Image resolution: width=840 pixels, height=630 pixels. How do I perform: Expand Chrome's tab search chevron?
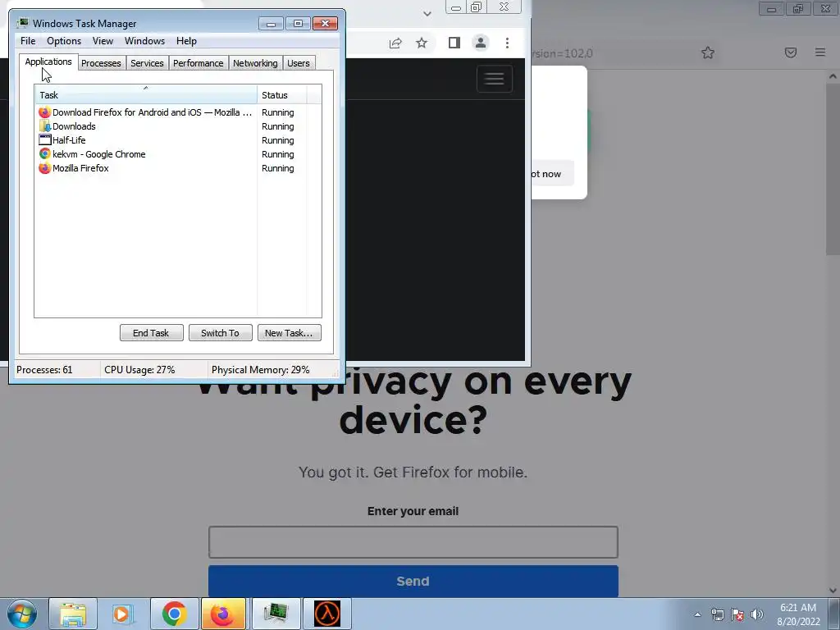(x=427, y=14)
